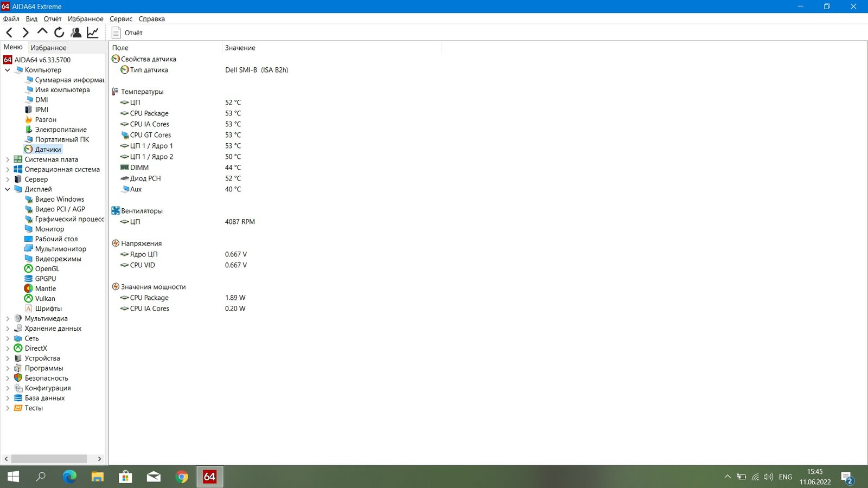Open the Мультимонитор item
Screen dimensions: 868x488
pos(61,249)
